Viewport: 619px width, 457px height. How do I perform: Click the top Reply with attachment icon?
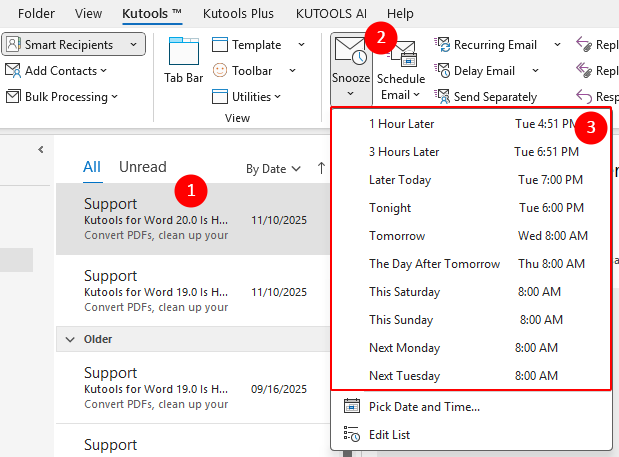[x=584, y=44]
